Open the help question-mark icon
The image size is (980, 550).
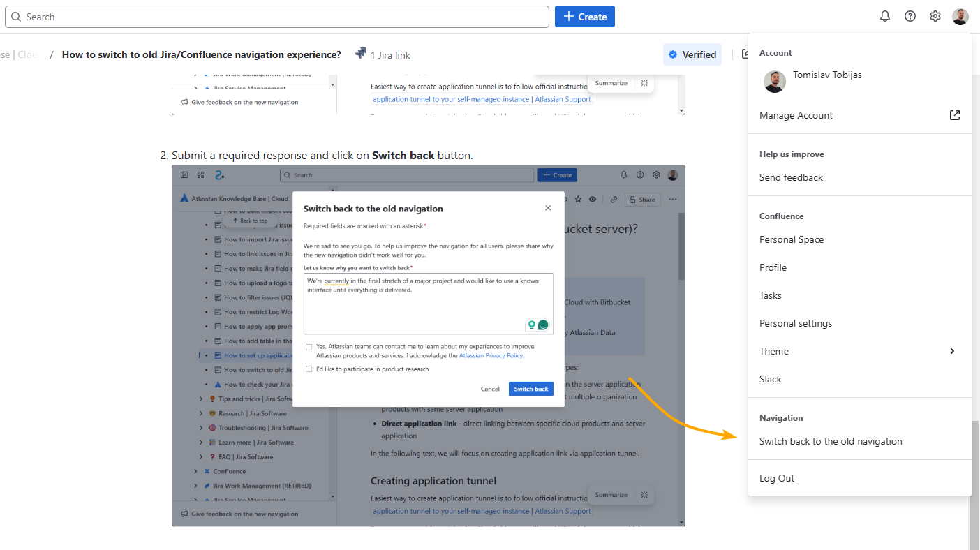[x=910, y=15]
